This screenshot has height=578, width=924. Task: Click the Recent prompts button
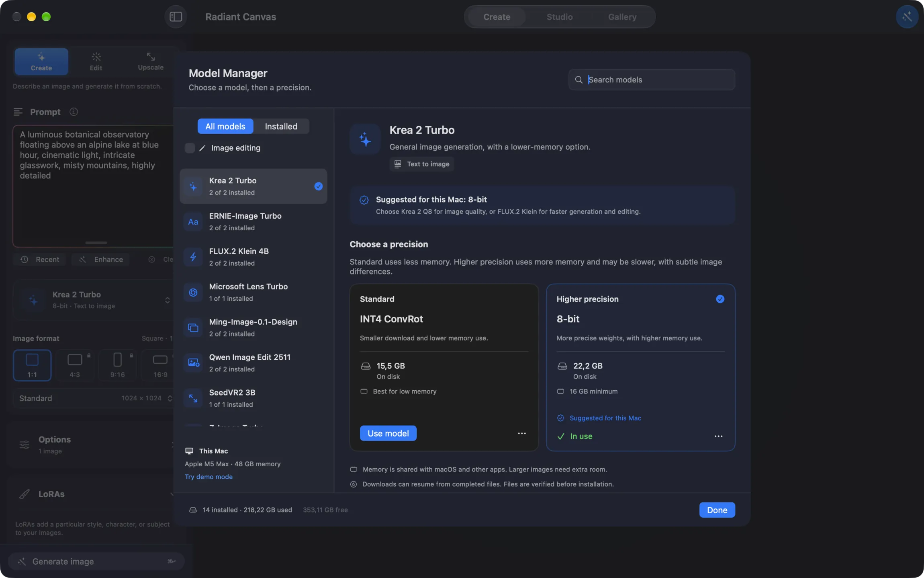click(40, 260)
